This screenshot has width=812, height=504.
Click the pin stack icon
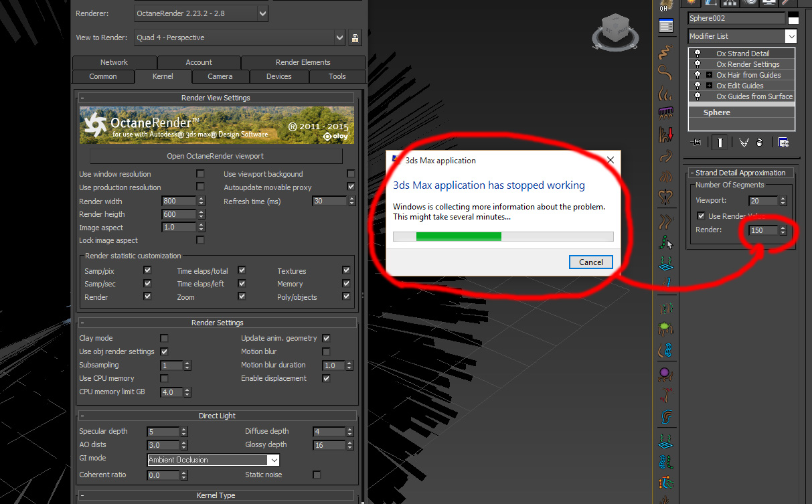point(698,142)
